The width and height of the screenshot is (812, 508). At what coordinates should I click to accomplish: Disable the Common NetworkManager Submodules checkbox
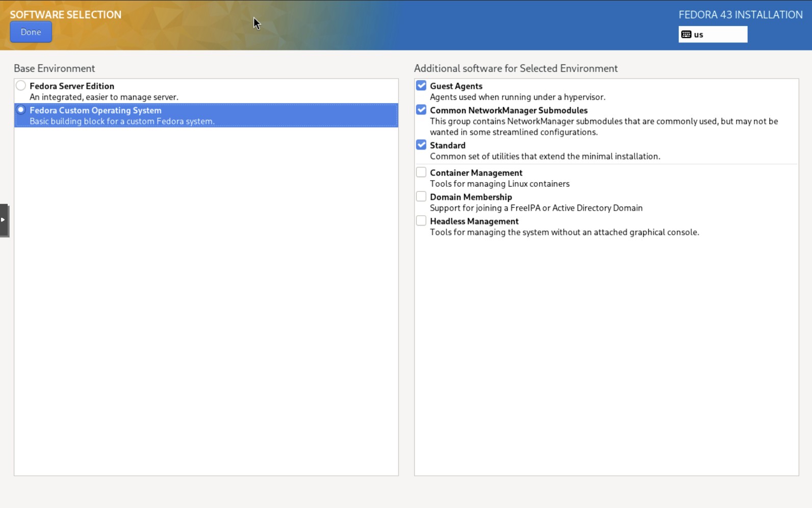point(421,110)
